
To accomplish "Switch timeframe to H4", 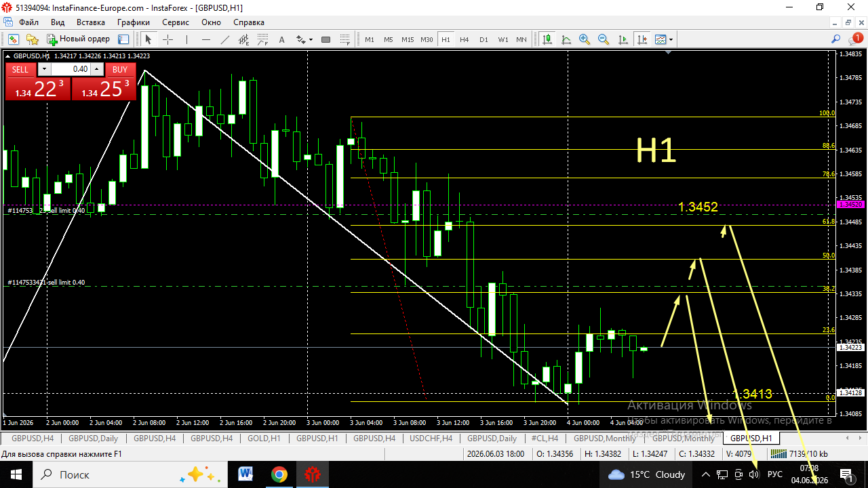I will 465,39.
